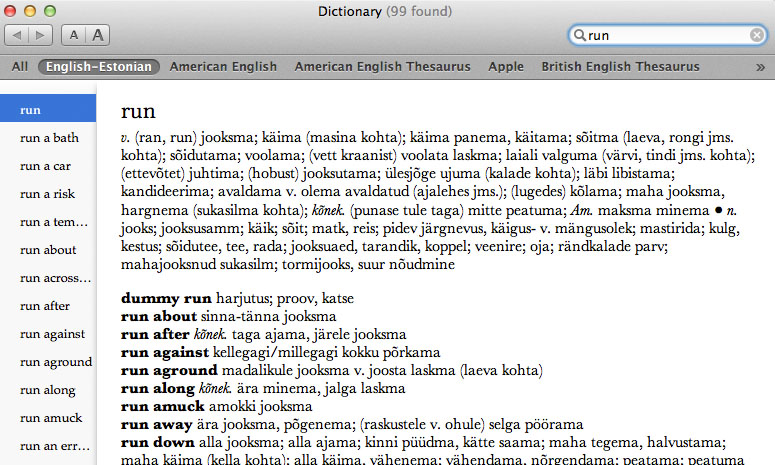Decrease text size with small A button
Viewport: 775px width, 465px height.
74,35
